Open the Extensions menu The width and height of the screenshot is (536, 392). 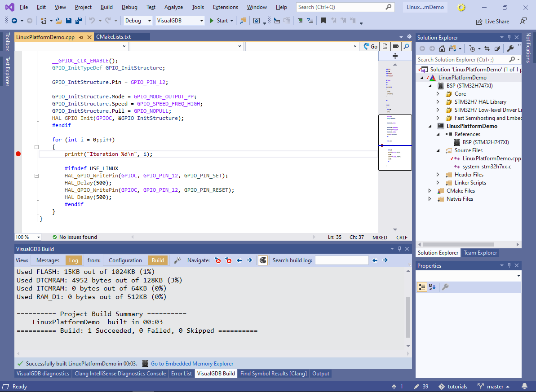coord(226,7)
